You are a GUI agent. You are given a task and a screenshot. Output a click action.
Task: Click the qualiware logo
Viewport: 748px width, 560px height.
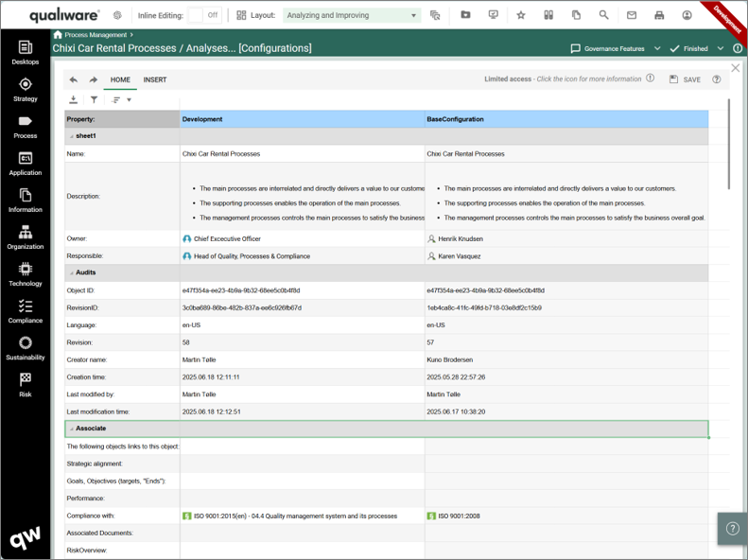(x=64, y=15)
